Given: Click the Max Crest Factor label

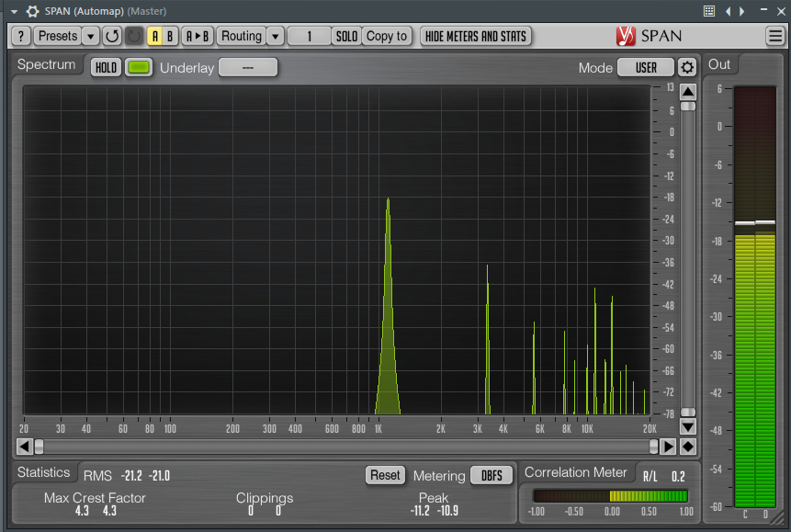Looking at the screenshot, I should (x=95, y=498).
